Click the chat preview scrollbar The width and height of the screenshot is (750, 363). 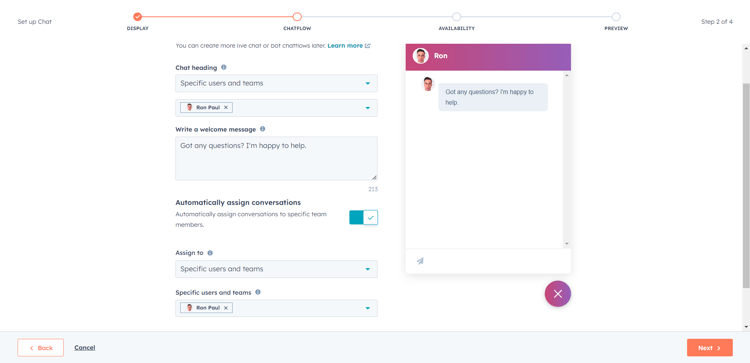click(567, 160)
